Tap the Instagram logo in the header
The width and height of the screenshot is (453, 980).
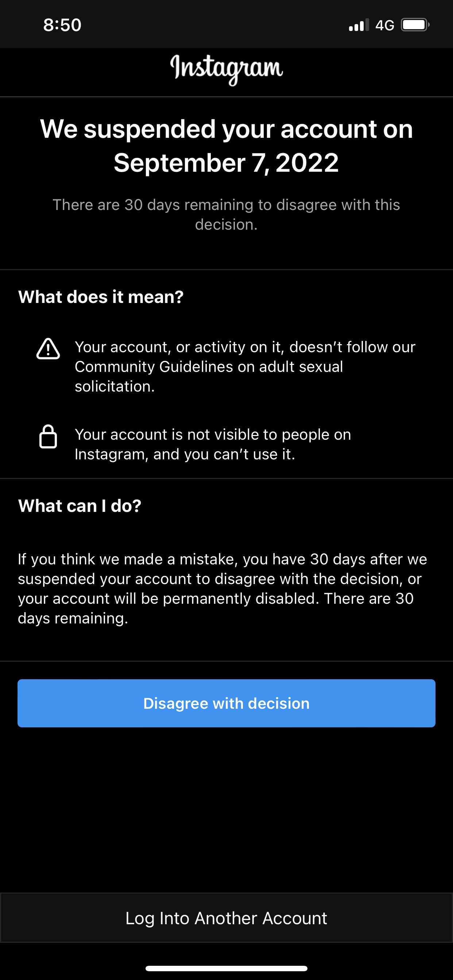point(226,69)
